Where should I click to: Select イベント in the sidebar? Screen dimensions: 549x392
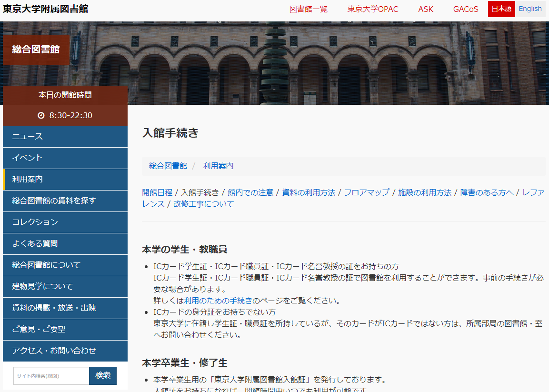pyautogui.click(x=28, y=158)
